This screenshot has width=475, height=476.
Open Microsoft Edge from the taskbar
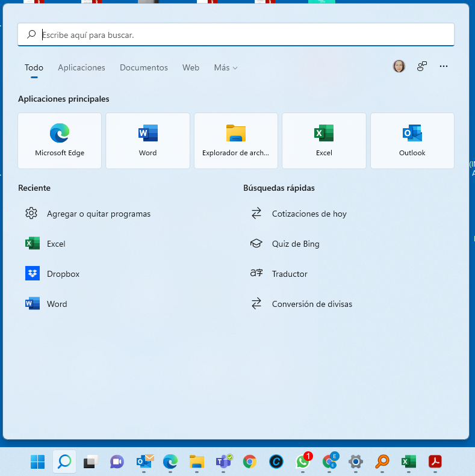pos(170,462)
